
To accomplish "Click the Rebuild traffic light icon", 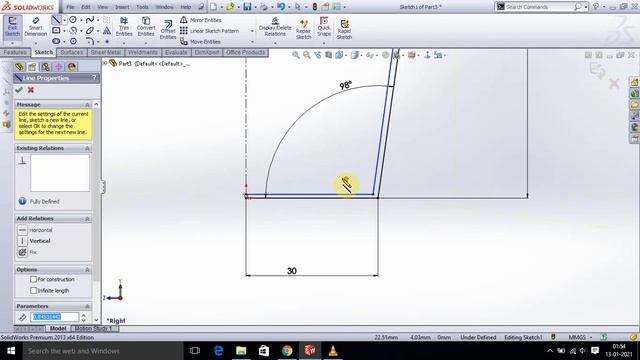I will [x=315, y=7].
